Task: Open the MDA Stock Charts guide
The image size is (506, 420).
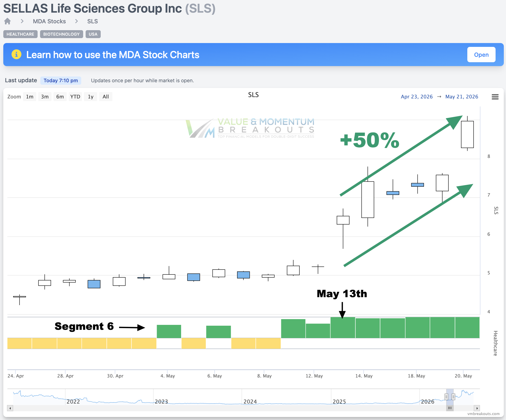Action: tap(481, 55)
